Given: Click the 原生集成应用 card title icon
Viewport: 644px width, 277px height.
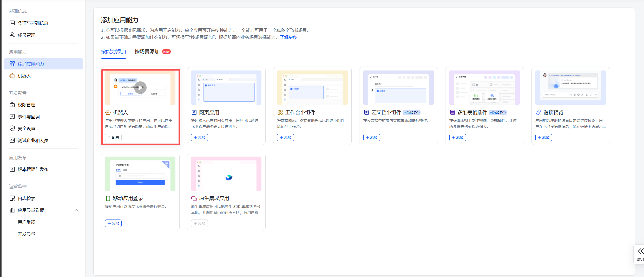Looking at the screenshot, I should click(x=194, y=198).
